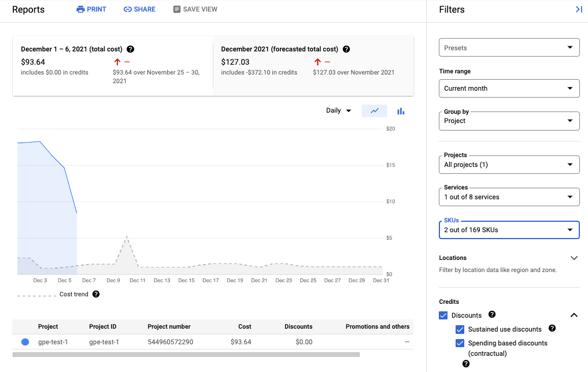Share the report via SHARE

click(x=139, y=9)
